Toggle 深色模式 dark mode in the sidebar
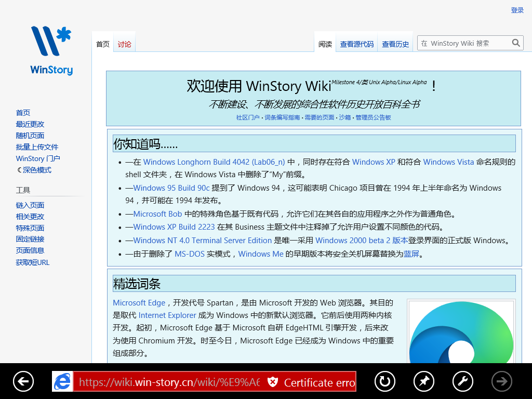The width and height of the screenshot is (532, 399). pyautogui.click(x=34, y=170)
